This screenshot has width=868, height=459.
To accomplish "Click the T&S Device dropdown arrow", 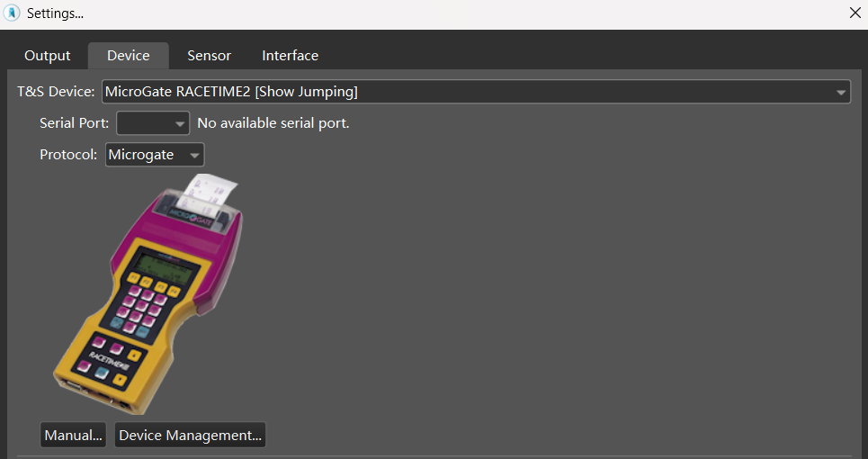I will (x=840, y=93).
